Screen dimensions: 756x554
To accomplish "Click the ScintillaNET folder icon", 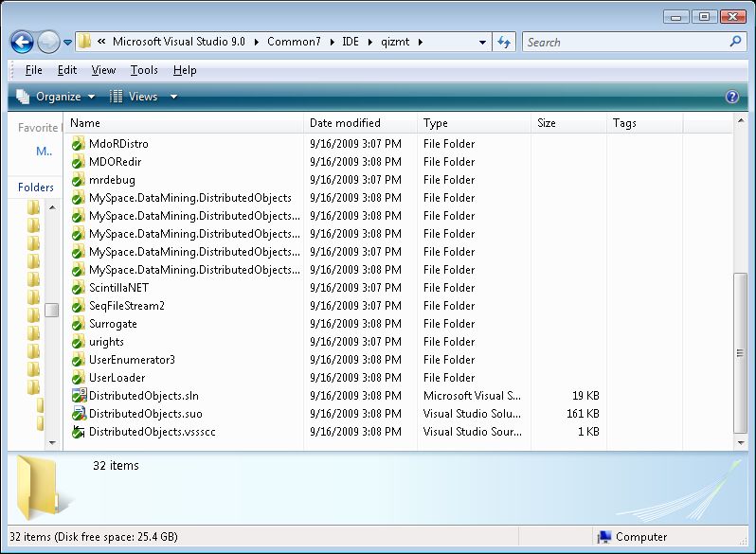I will (78, 288).
